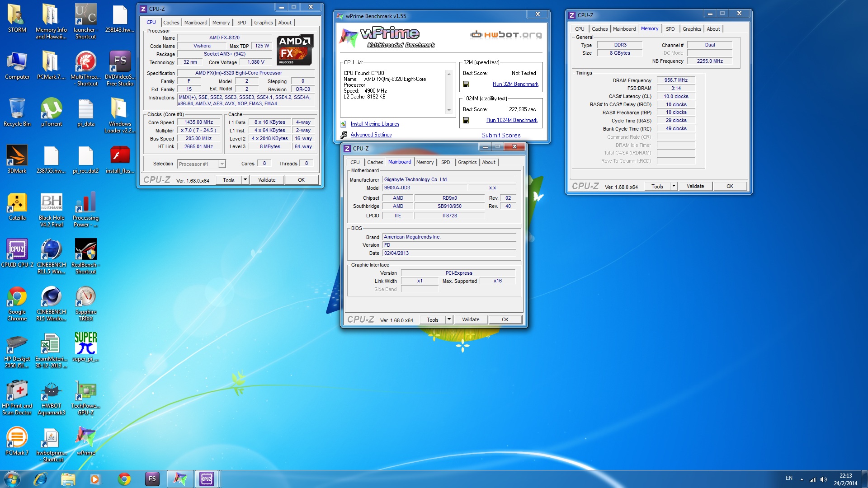The height and width of the screenshot is (488, 868).
Task: Open Tools dropdown arrow in CPU window
Action: [x=245, y=180]
